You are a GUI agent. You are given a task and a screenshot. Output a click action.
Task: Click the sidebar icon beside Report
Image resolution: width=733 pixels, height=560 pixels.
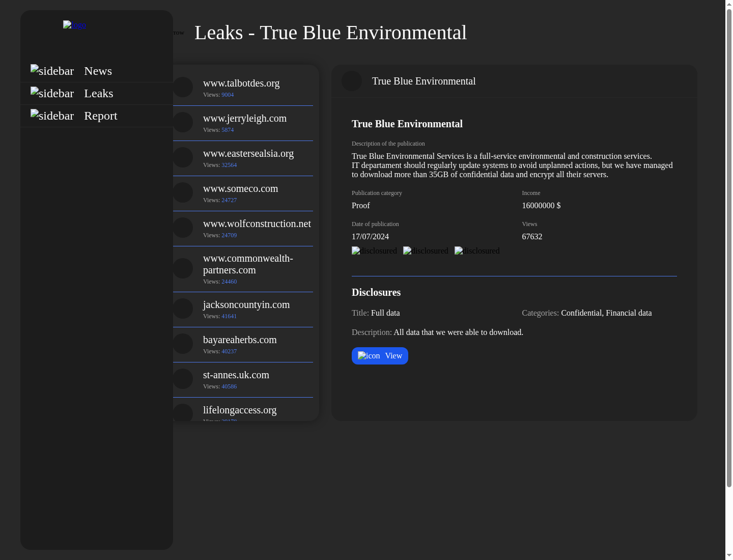tap(52, 116)
